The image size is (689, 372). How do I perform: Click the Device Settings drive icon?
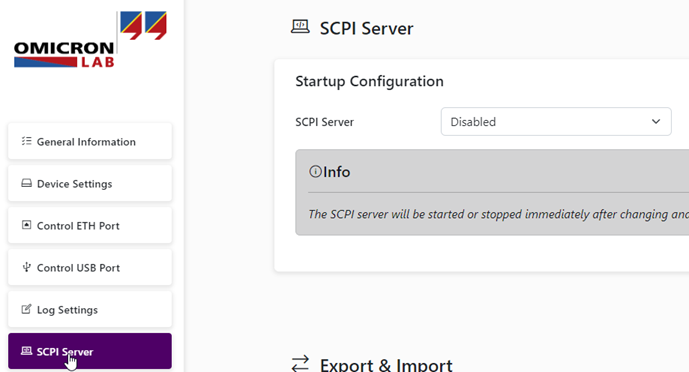(x=26, y=183)
